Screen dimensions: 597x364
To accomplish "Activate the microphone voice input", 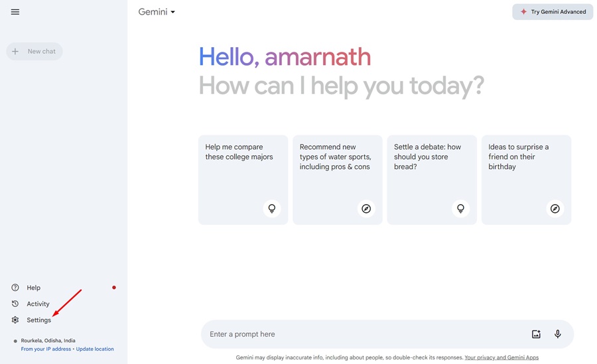I will tap(558, 334).
